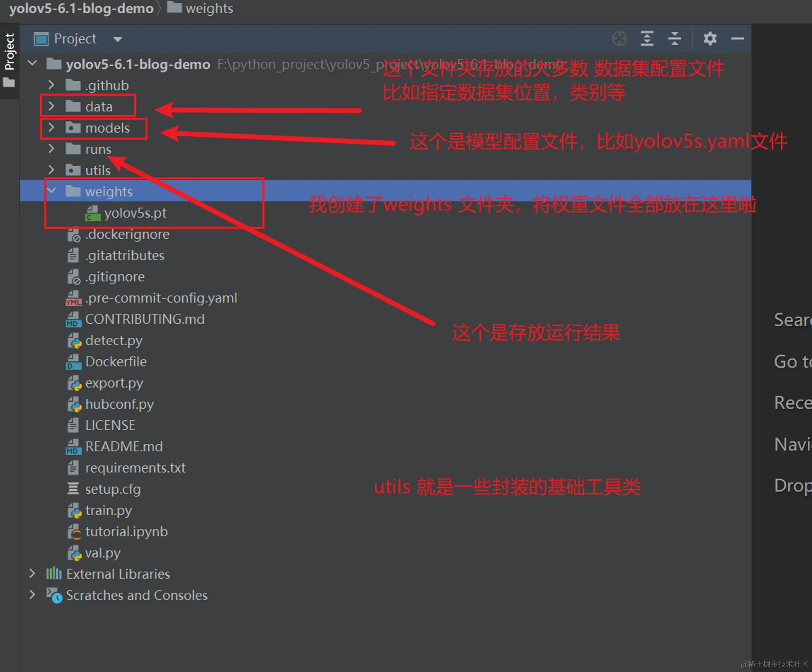Image resolution: width=812 pixels, height=672 pixels.
Task: Select requirements.txt file
Action: point(135,468)
